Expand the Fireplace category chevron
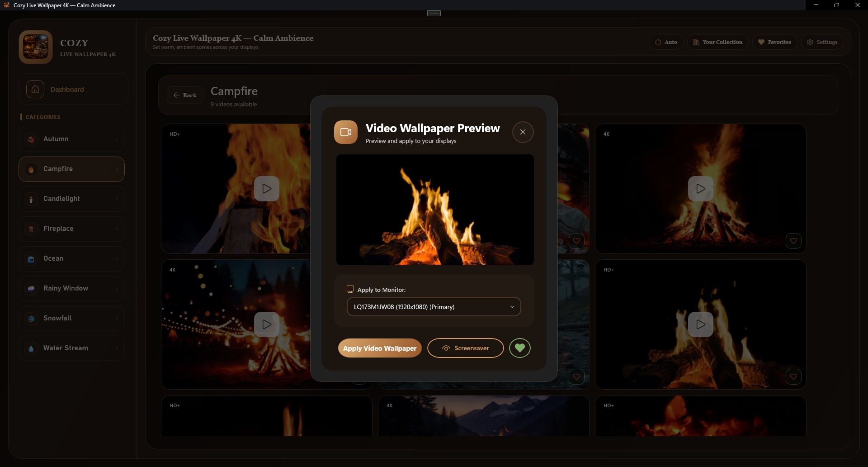Screen dimensions: 868x467 pyautogui.click(x=117, y=229)
